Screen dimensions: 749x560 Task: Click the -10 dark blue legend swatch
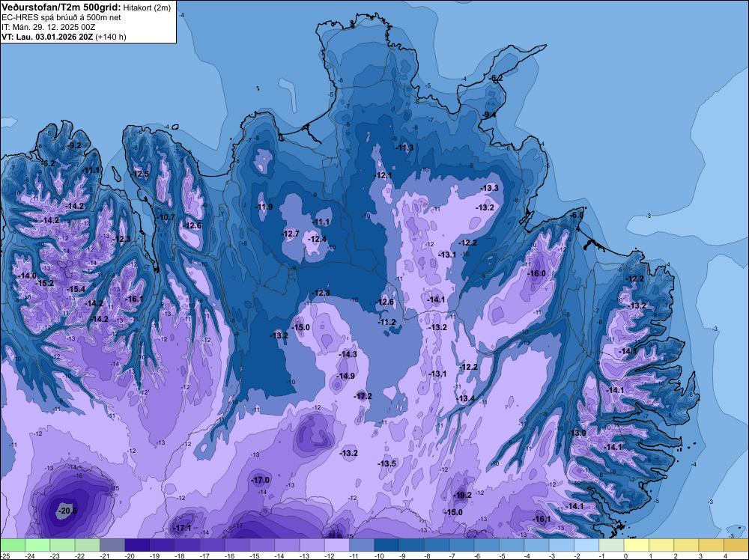(387, 545)
